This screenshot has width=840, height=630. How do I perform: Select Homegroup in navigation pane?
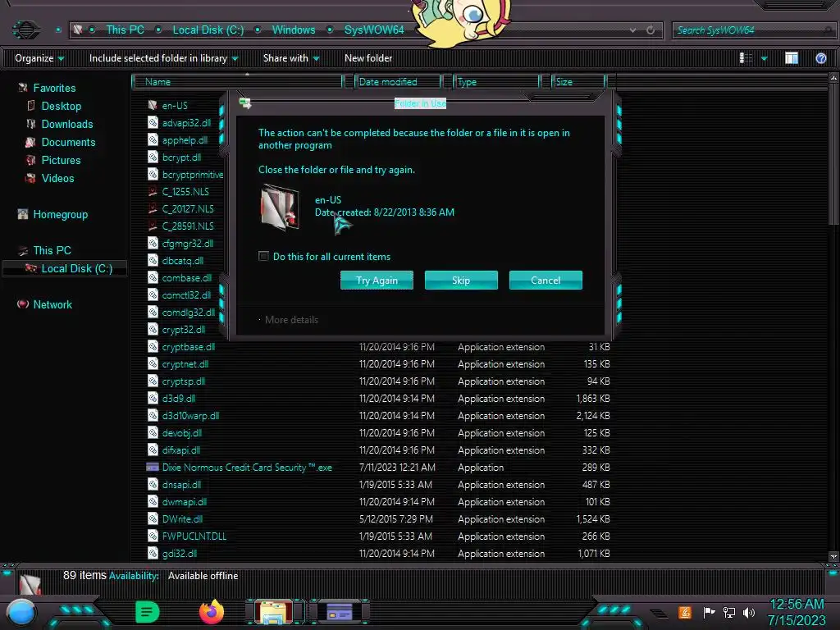[60, 214]
